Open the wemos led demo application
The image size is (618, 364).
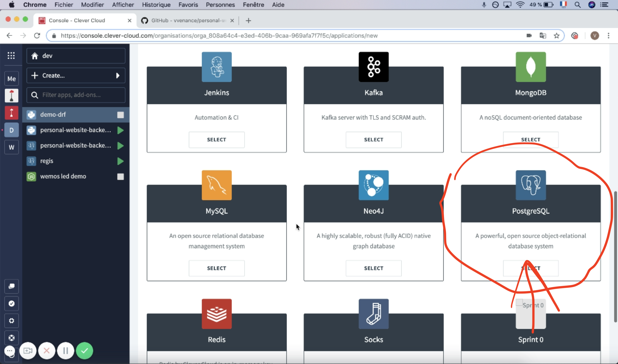pyautogui.click(x=76, y=176)
